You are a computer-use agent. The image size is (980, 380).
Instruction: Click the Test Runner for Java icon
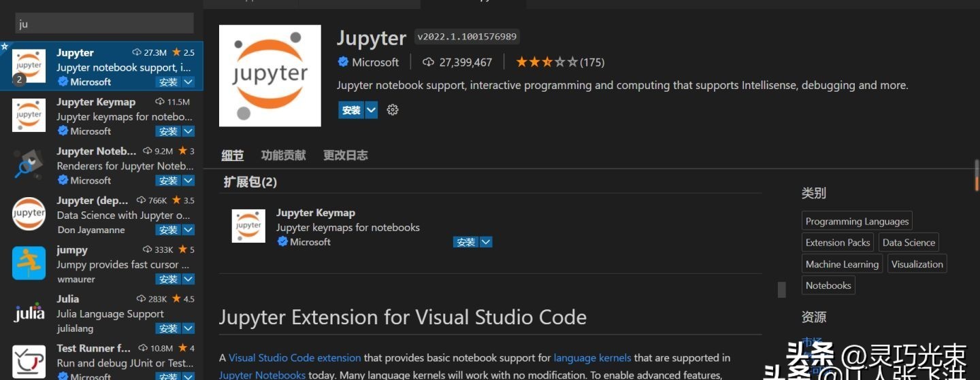point(29,361)
